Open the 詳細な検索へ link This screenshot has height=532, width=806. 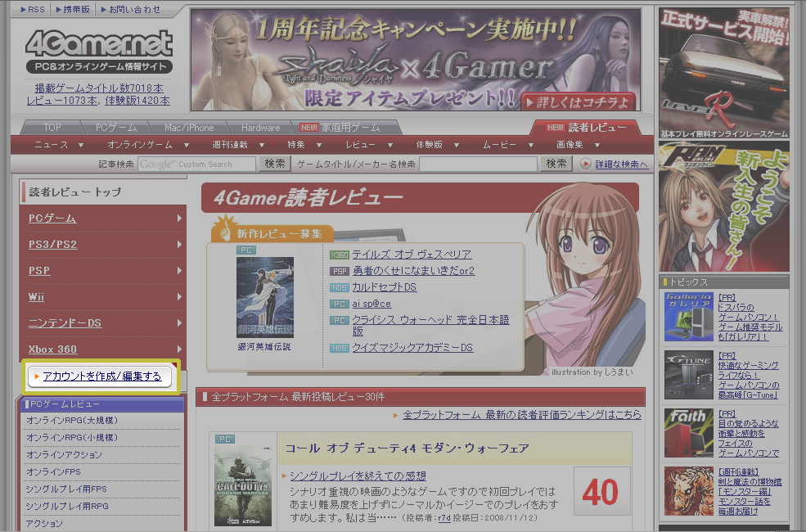[621, 165]
